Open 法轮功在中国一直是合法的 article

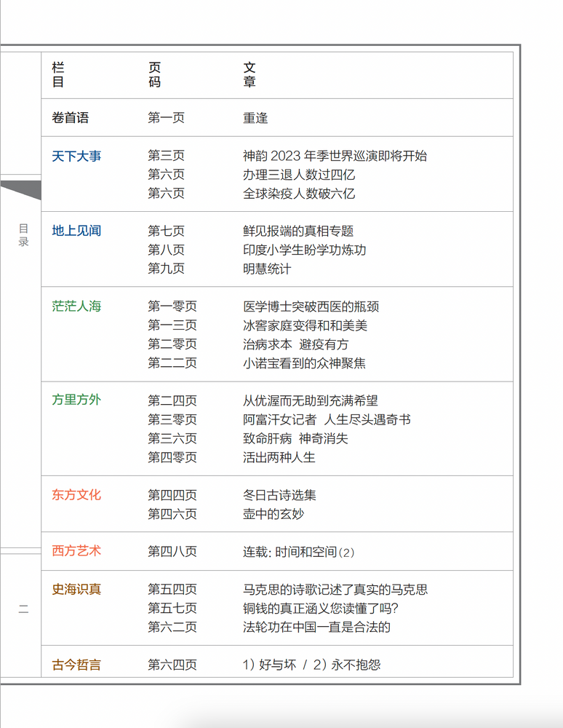point(316,627)
